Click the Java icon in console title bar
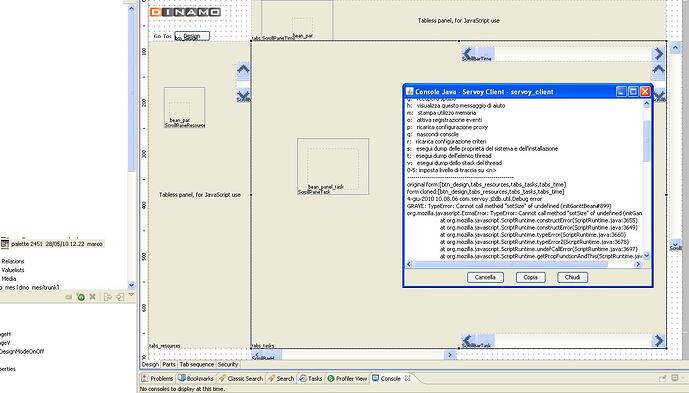The width and height of the screenshot is (689, 393). (x=410, y=91)
